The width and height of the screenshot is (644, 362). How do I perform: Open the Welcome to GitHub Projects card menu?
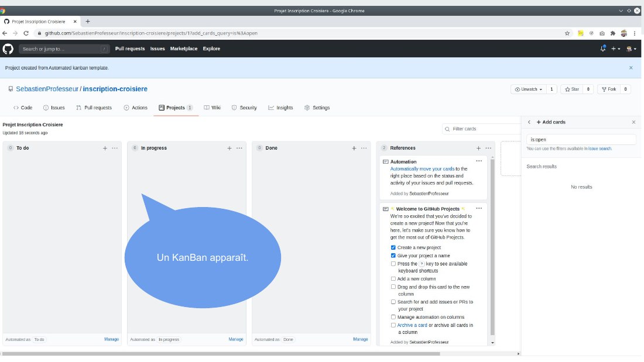(x=479, y=208)
